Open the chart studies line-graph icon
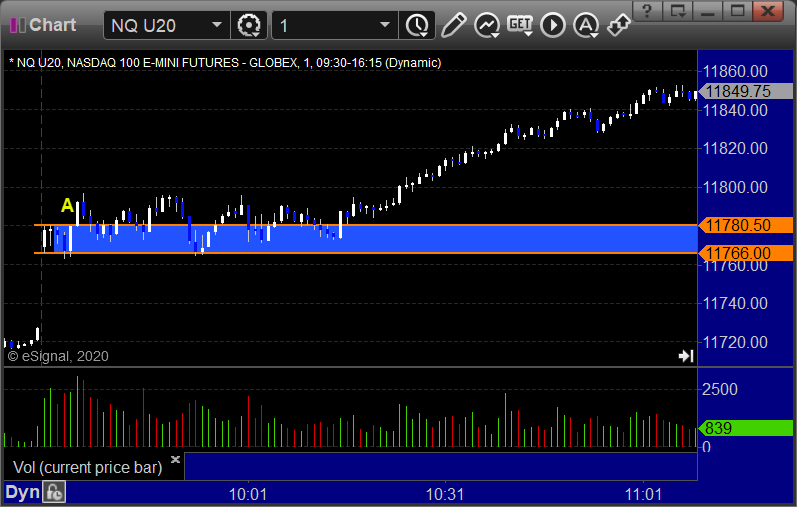 click(486, 25)
